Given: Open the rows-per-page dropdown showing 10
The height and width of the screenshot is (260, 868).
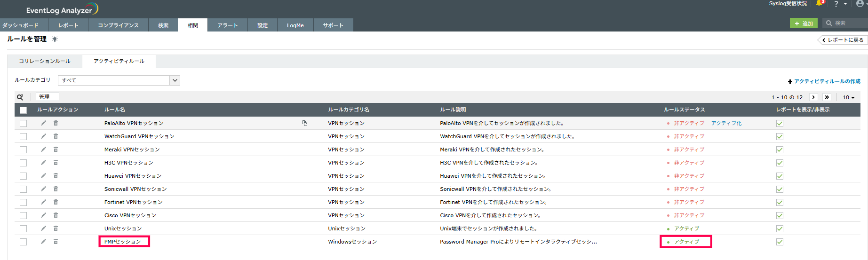Looking at the screenshot, I should coord(848,97).
